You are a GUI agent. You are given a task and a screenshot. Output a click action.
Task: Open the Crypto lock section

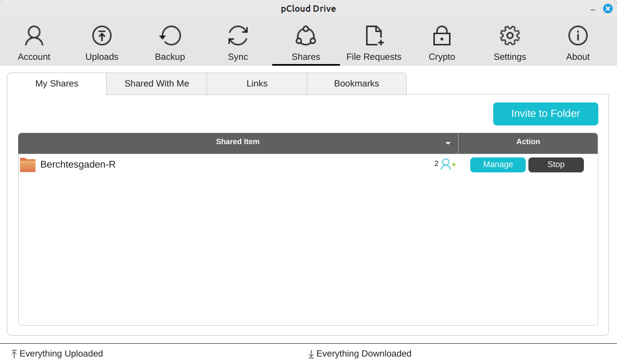[x=442, y=43]
